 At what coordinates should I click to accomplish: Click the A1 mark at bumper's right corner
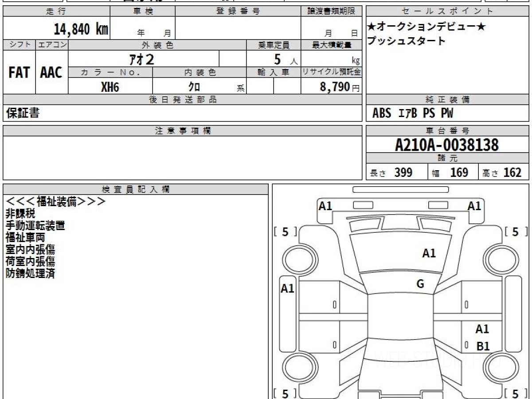474,206
